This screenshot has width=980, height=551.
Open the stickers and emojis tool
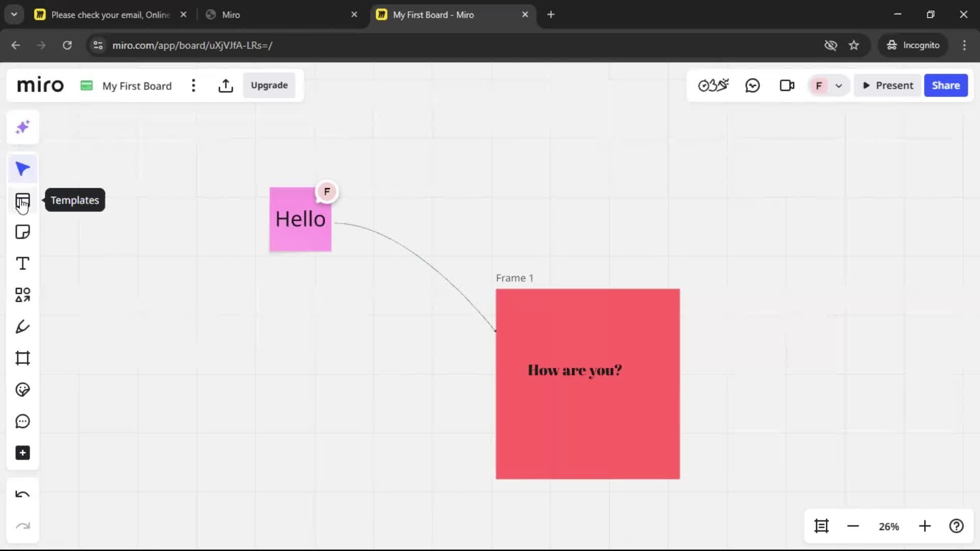point(22,390)
